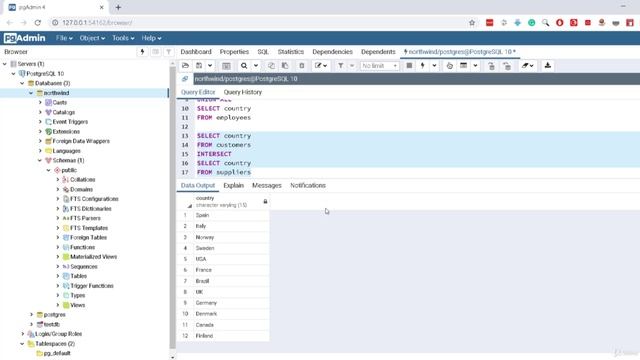
Task: Open the Tools menu
Action: (x=123, y=38)
